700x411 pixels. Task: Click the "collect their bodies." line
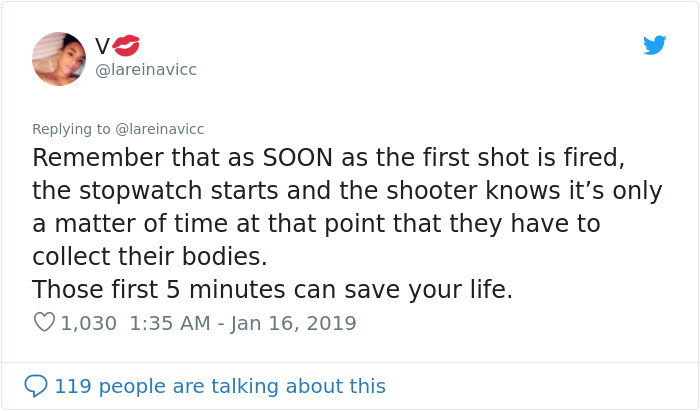coord(150,256)
